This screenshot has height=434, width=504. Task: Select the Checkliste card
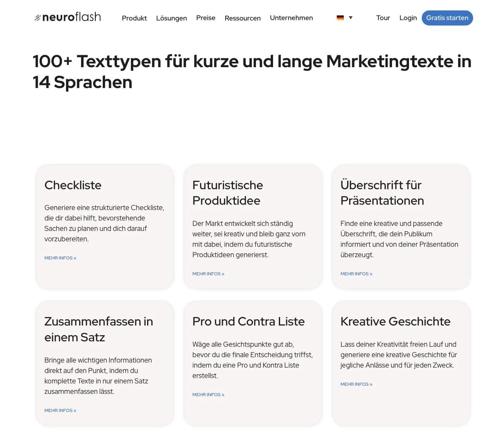[x=105, y=226]
